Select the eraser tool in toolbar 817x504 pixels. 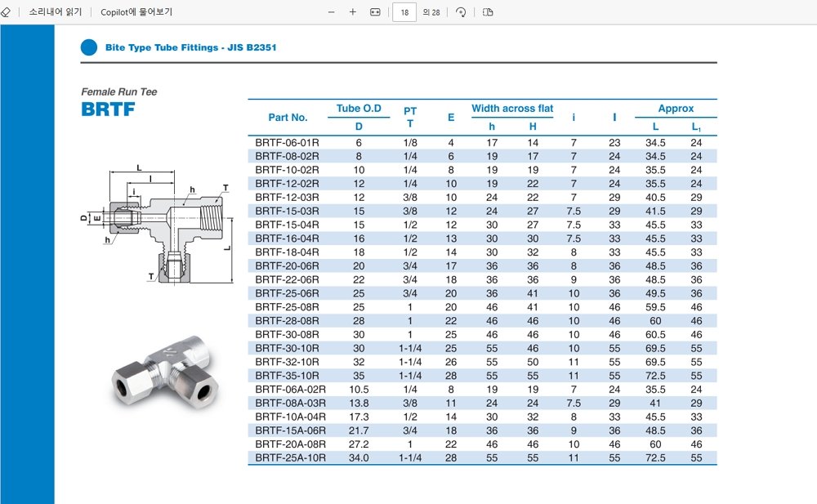click(5, 12)
